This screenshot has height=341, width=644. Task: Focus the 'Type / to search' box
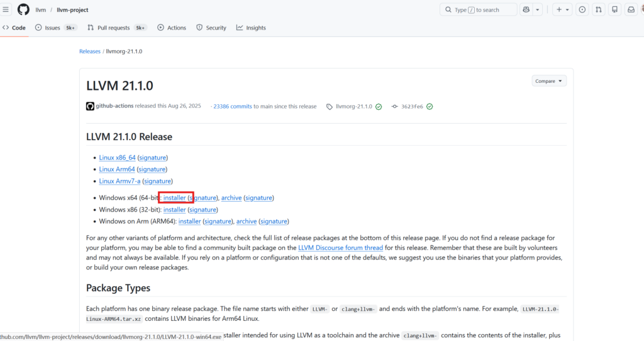click(478, 9)
